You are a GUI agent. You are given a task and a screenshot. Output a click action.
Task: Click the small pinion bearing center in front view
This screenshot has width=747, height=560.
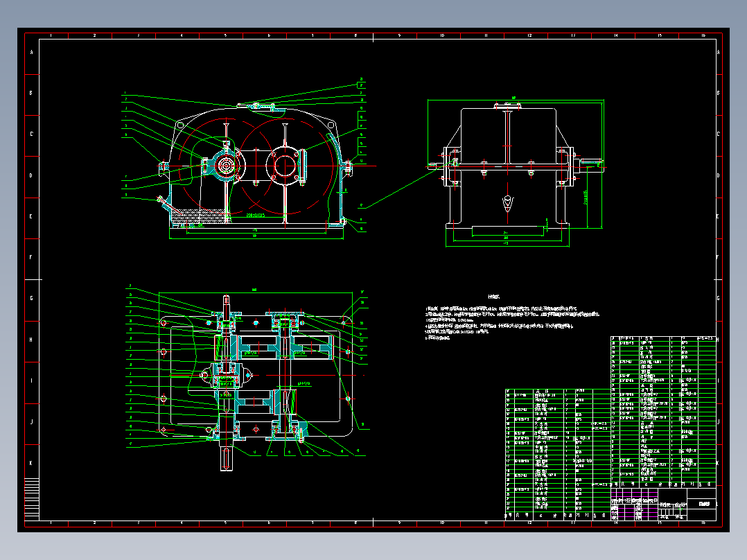226,166
